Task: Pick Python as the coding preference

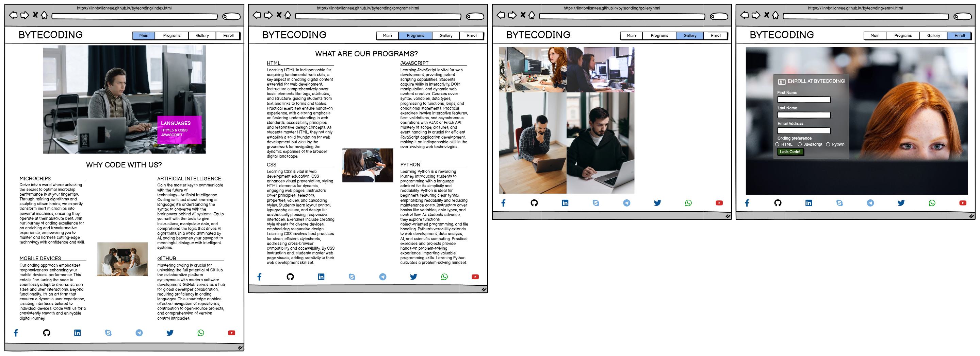Action: 828,144
